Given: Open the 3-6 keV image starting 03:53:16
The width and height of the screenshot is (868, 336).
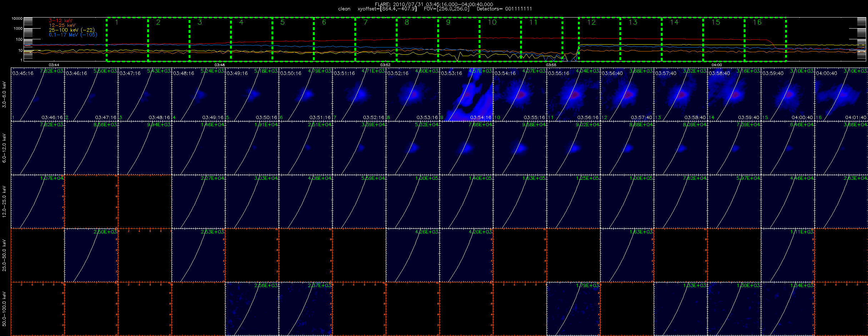Looking at the screenshot, I should 466,94.
